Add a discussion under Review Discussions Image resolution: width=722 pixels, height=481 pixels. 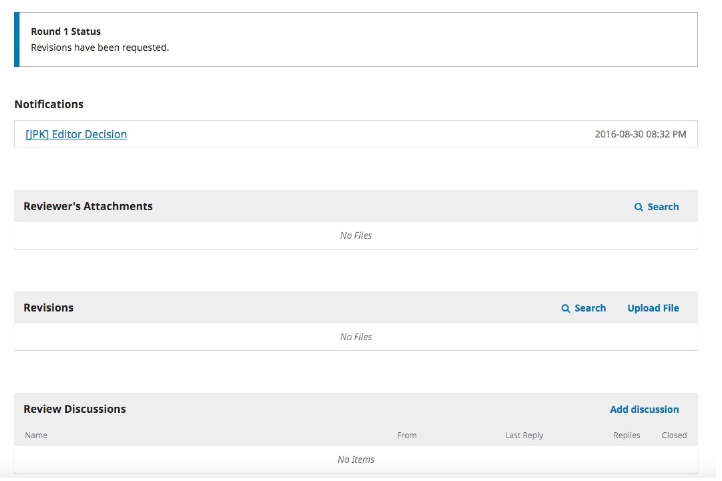[x=644, y=409]
